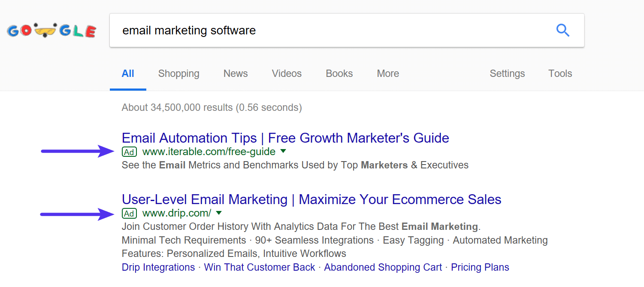This screenshot has width=644, height=287.
Task: Click the Pricing Plans sitelink
Action: tap(480, 267)
